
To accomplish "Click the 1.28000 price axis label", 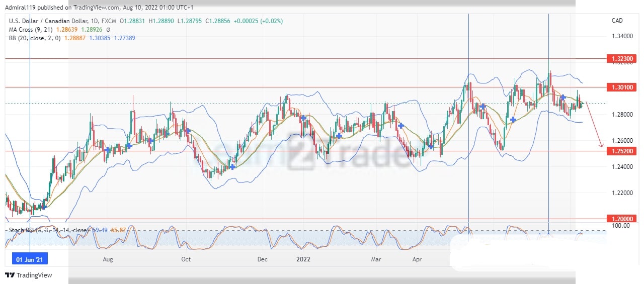I will tap(622, 115).
